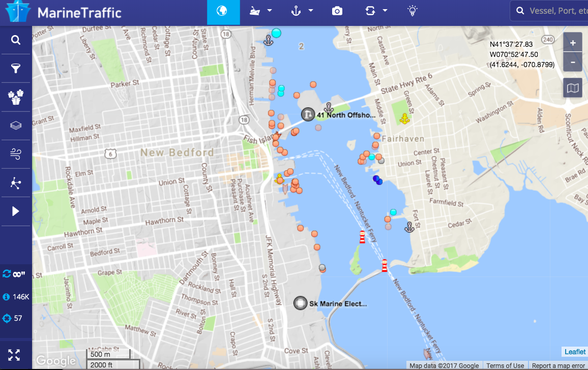Click Report a map error link
Screen dimensions: 588x370
[558, 365]
